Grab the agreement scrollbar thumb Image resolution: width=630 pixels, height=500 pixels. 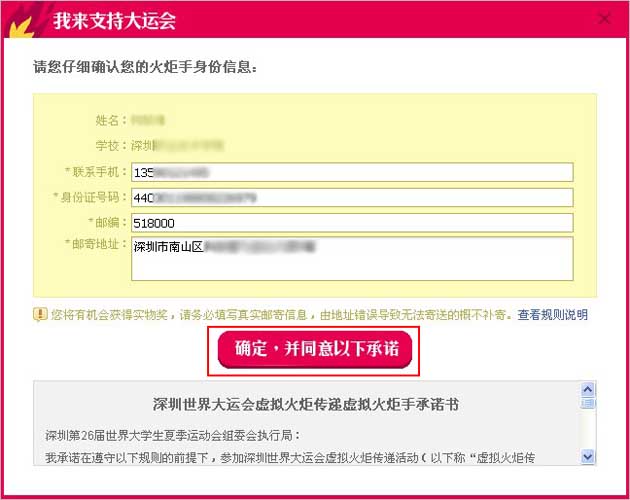tap(587, 403)
